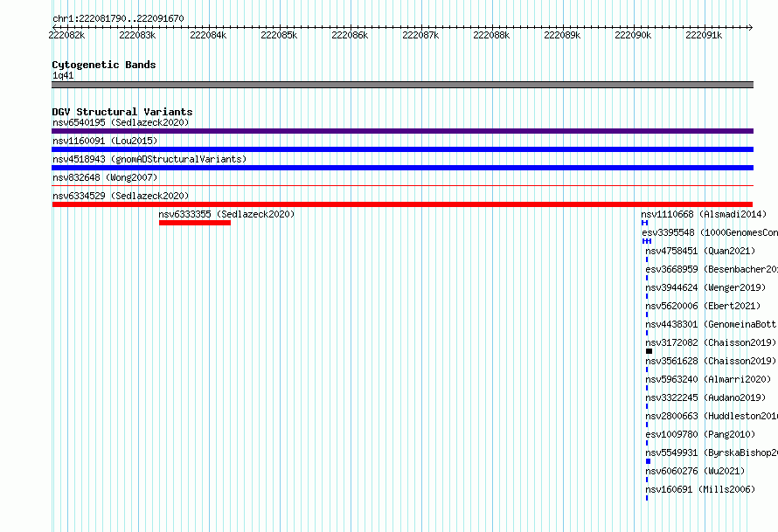The width and height of the screenshot is (778, 532).
Task: Click the nsv3561628 (Chaisson2019) label
Action: click(711, 361)
